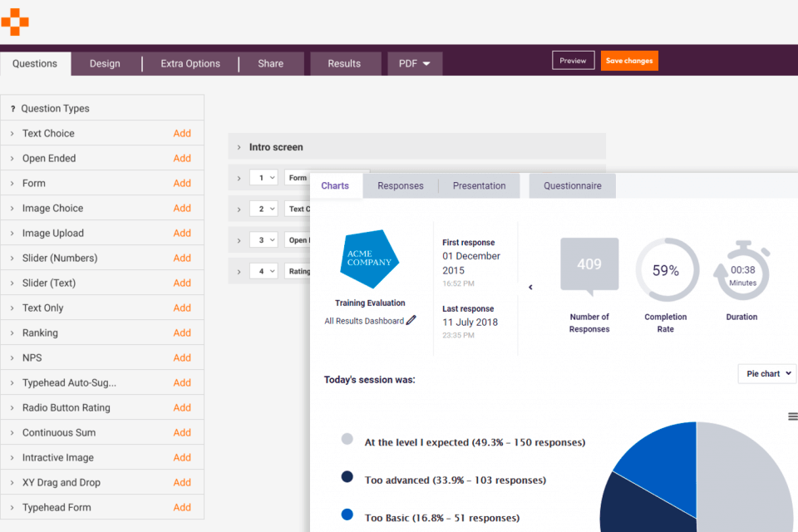Expand question row 1 chevron
Image resolution: width=798 pixels, height=532 pixels.
click(239, 178)
